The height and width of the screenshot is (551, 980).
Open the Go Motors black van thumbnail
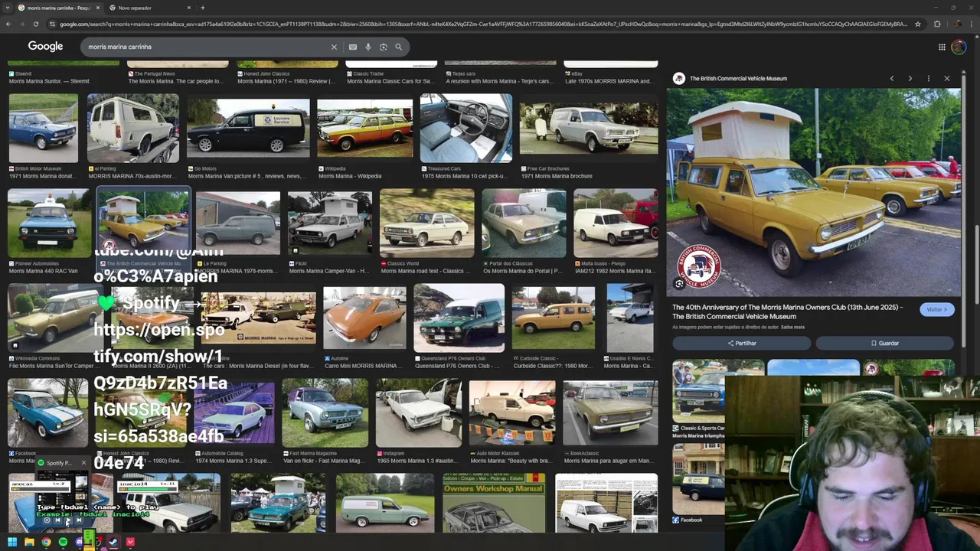(248, 127)
